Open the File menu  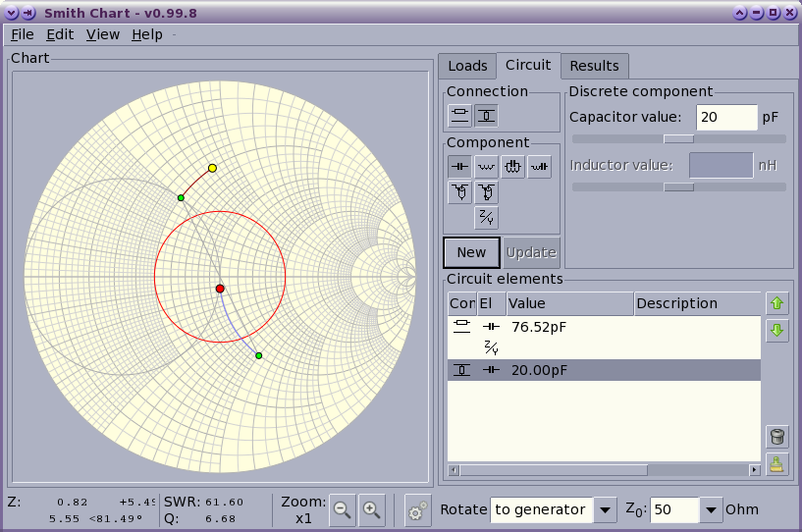click(x=23, y=34)
